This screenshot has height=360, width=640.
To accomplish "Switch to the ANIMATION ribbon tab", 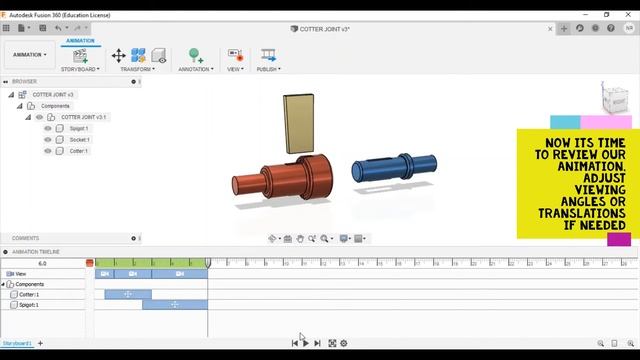I will pyautogui.click(x=80, y=41).
